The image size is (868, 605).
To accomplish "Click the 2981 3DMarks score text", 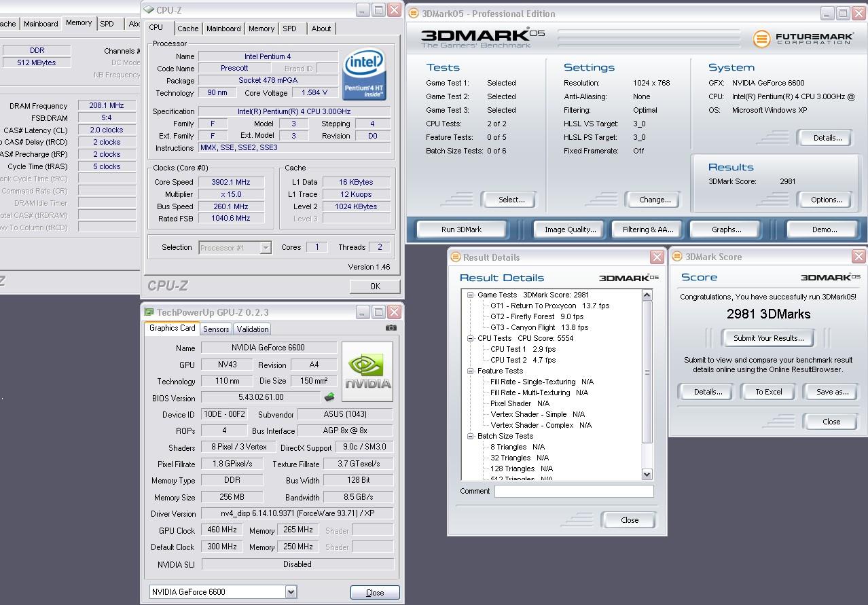I will 768,314.
